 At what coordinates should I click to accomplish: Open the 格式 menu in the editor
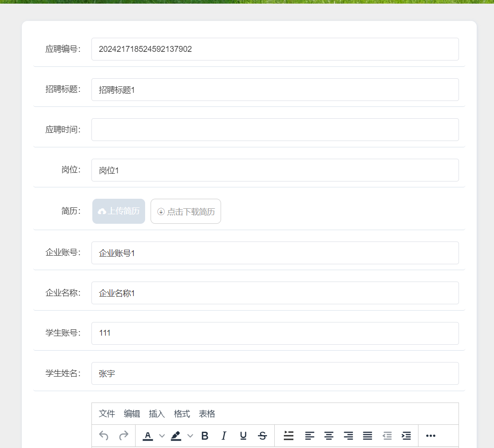click(x=181, y=414)
